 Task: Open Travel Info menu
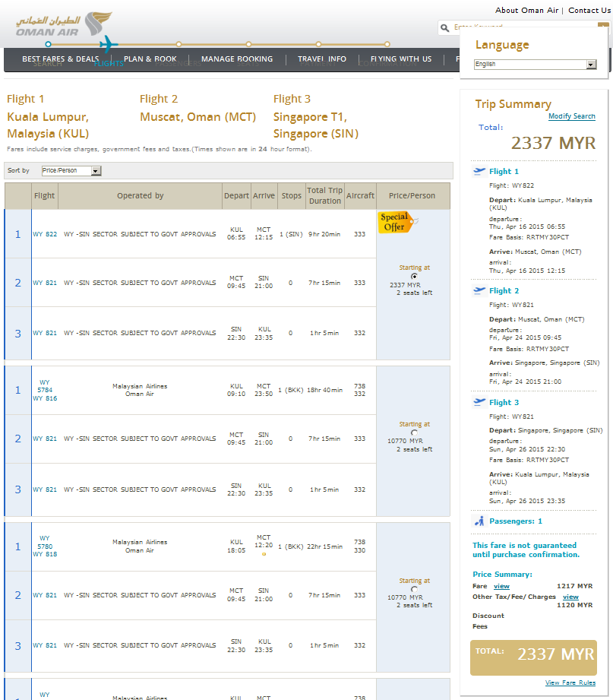[321, 59]
